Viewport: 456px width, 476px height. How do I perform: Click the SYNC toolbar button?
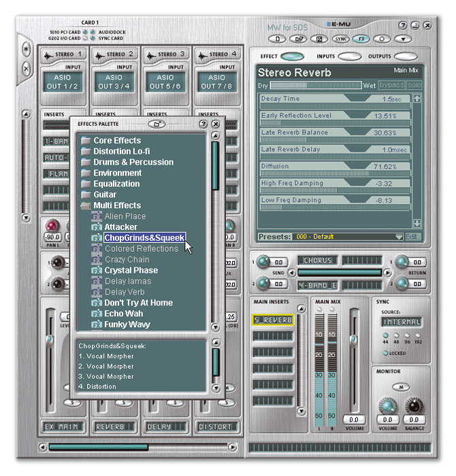click(x=341, y=39)
